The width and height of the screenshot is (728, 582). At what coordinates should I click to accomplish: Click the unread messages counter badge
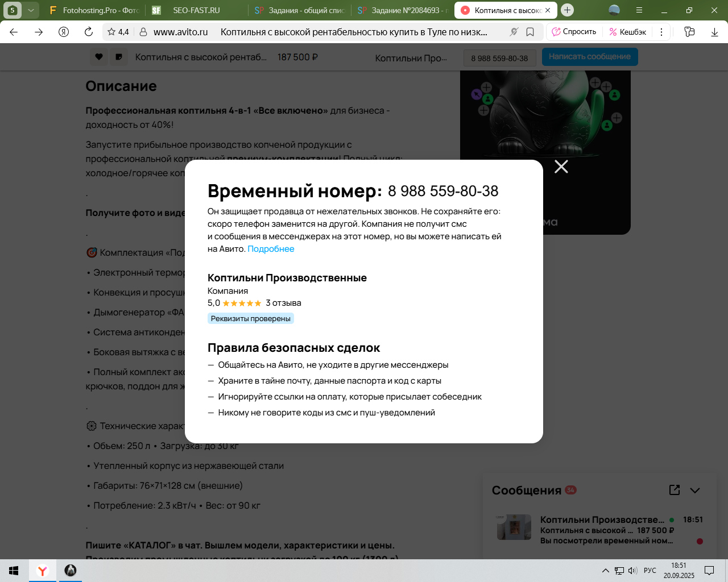pyautogui.click(x=570, y=490)
